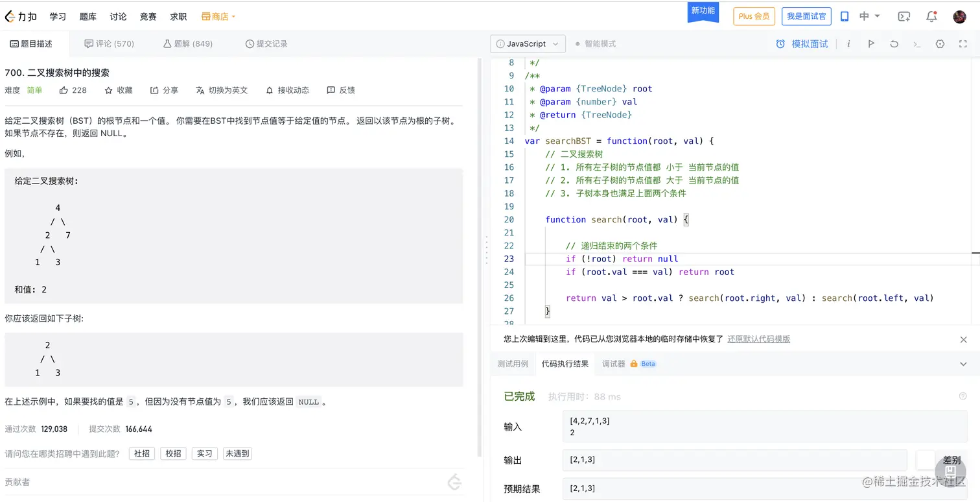Enter fullscreen editor mode
980x502 pixels.
point(962,43)
